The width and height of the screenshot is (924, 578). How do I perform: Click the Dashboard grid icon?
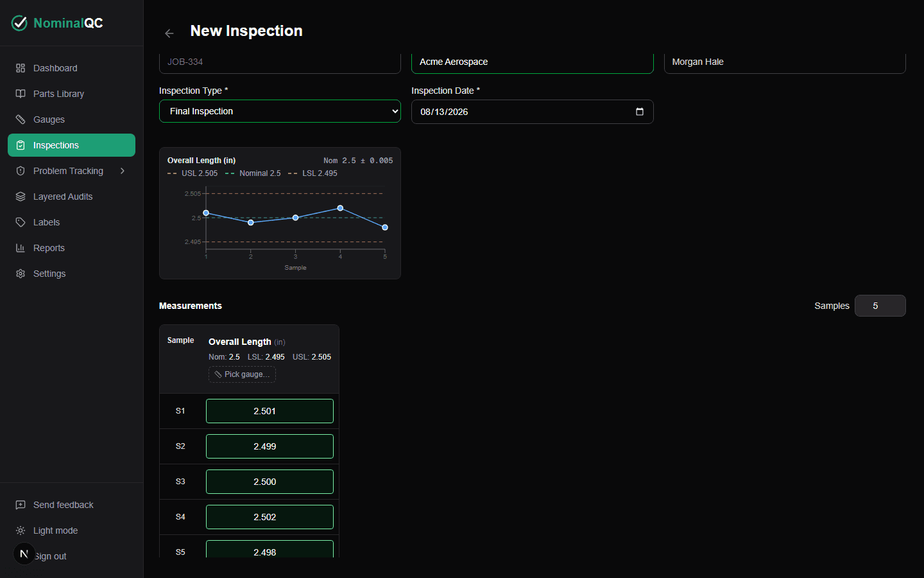coord(21,68)
